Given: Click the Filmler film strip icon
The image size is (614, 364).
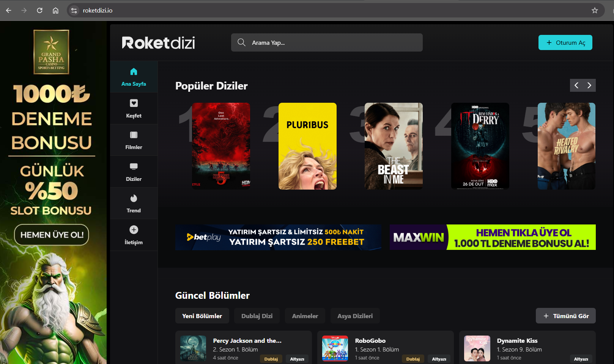Looking at the screenshot, I should pos(134,135).
